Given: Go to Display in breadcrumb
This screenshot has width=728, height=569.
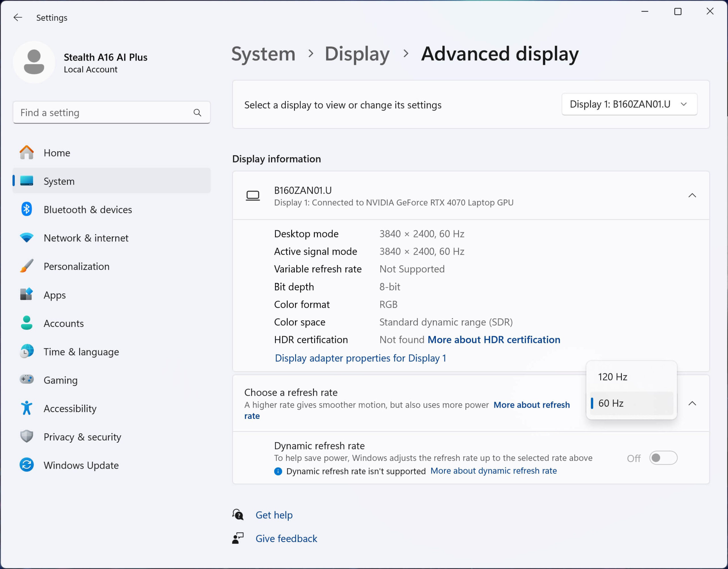Looking at the screenshot, I should point(357,54).
